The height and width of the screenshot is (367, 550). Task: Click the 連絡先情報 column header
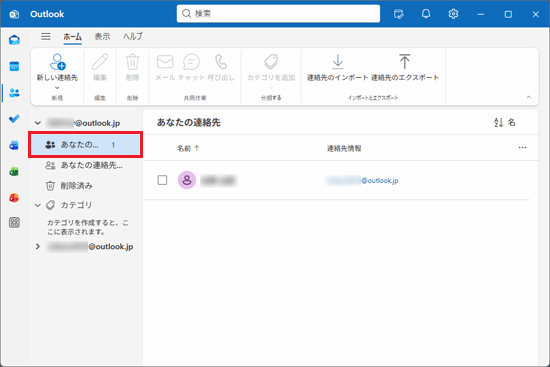tap(344, 148)
